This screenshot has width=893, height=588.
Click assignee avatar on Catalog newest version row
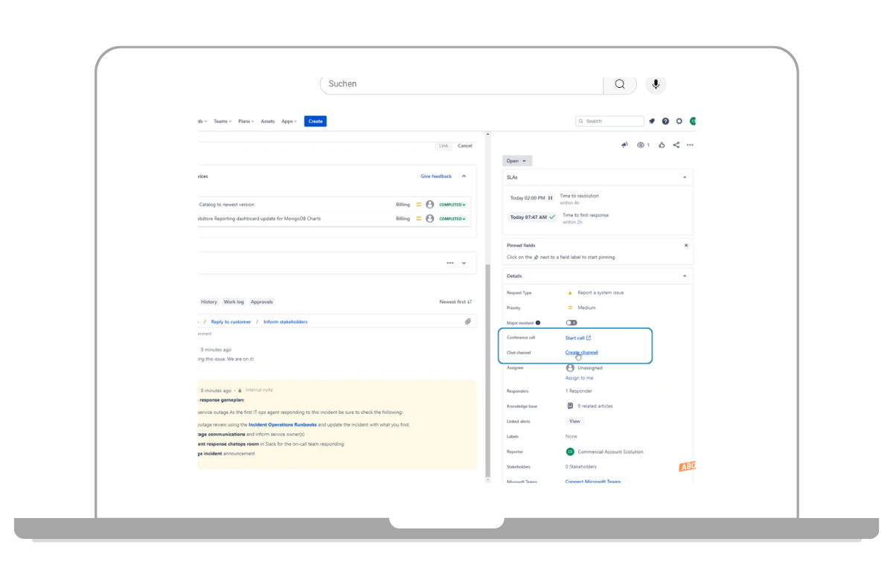430,204
